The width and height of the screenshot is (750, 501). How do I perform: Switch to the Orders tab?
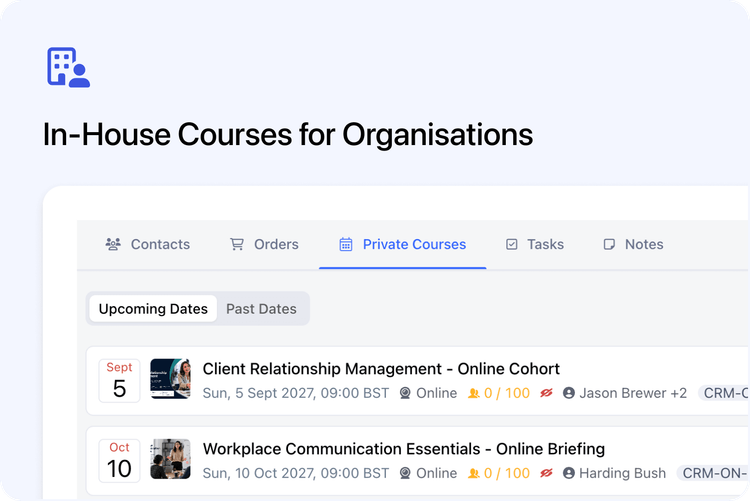[264, 244]
